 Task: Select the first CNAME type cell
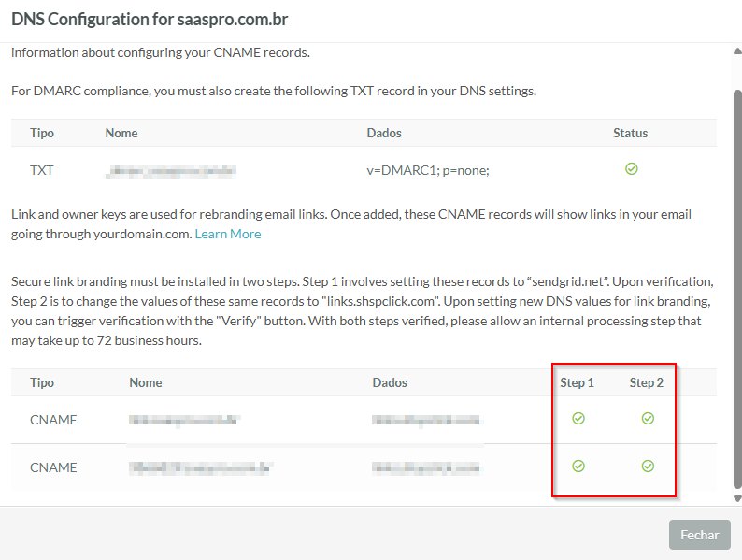(x=53, y=420)
